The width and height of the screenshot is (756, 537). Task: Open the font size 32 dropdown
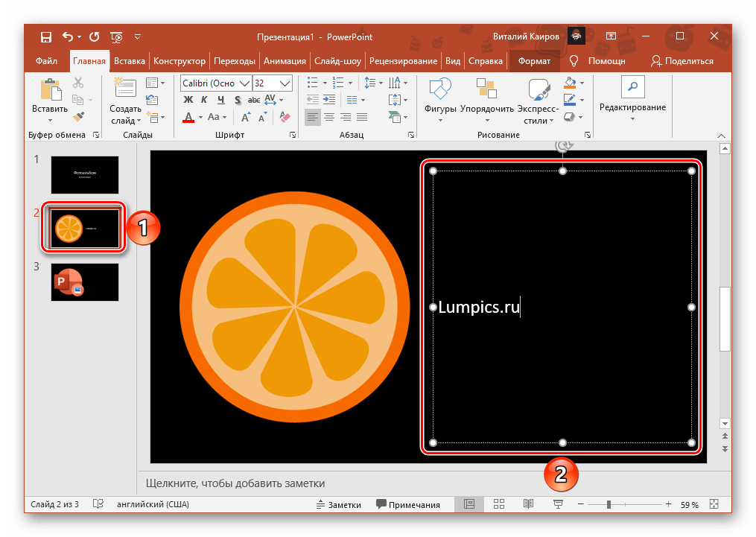(x=285, y=83)
